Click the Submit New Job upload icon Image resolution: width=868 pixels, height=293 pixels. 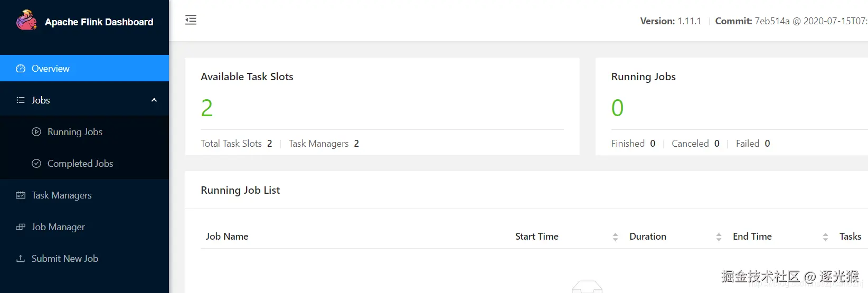point(21,259)
